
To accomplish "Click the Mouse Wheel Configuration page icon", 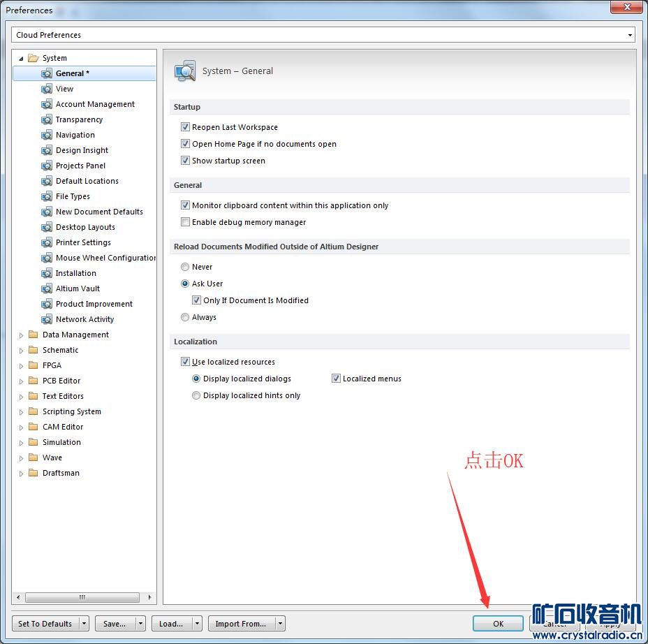I will point(47,258).
